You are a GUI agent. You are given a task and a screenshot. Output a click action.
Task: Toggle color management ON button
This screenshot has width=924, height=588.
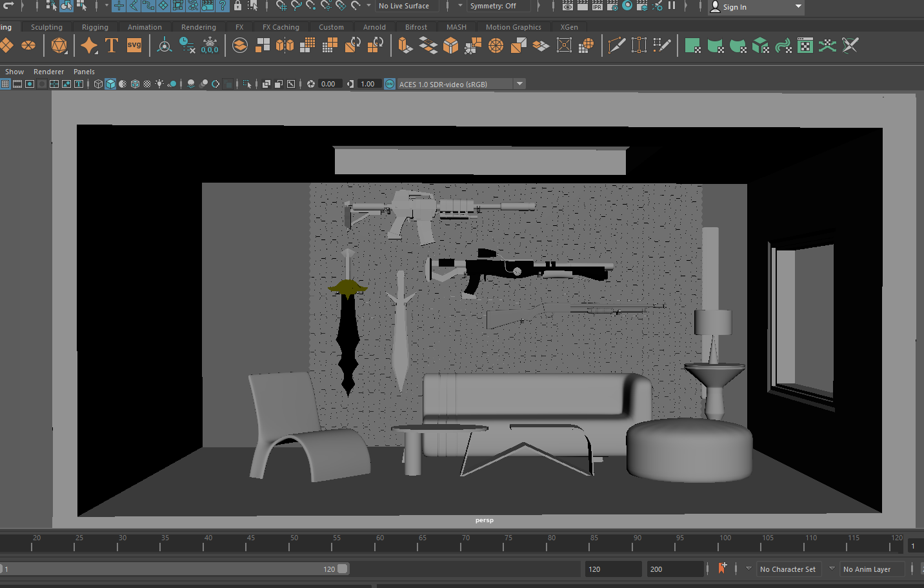[390, 84]
